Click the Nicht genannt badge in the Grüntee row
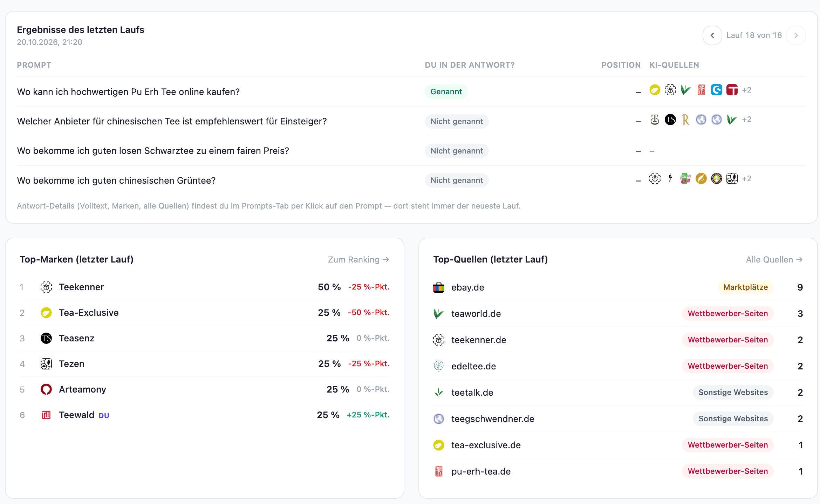The image size is (820, 504). click(457, 180)
